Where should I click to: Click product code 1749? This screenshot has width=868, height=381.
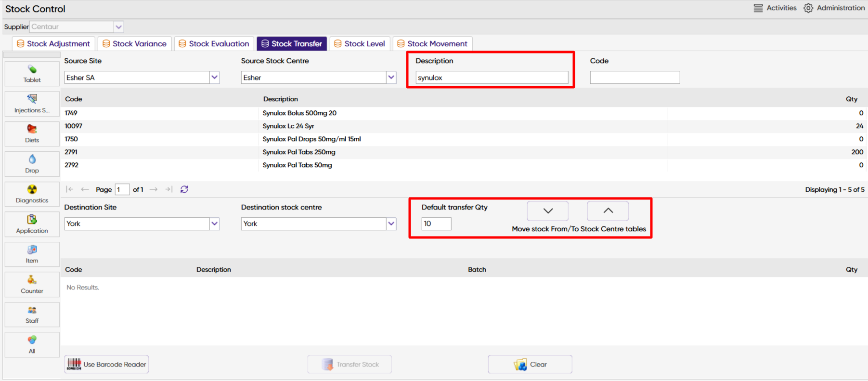(x=71, y=113)
